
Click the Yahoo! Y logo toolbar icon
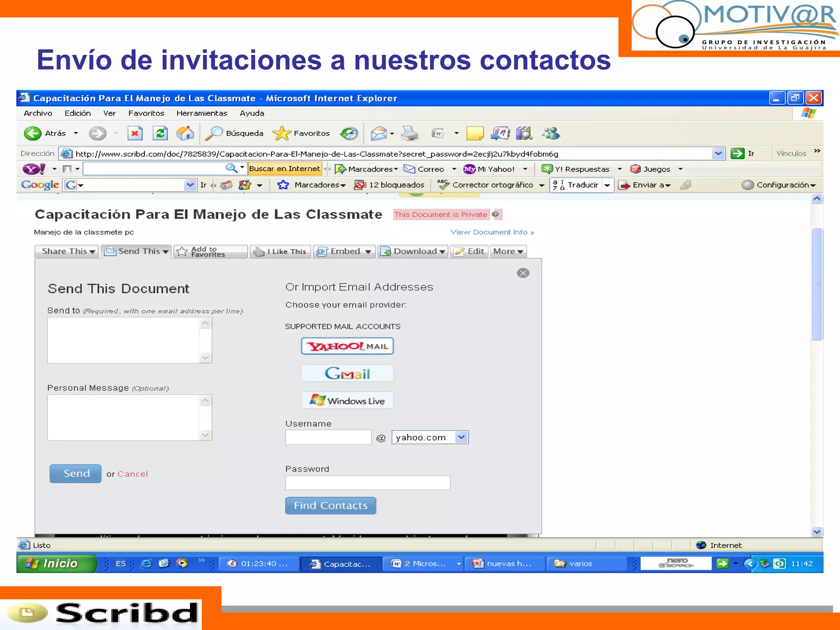34,169
